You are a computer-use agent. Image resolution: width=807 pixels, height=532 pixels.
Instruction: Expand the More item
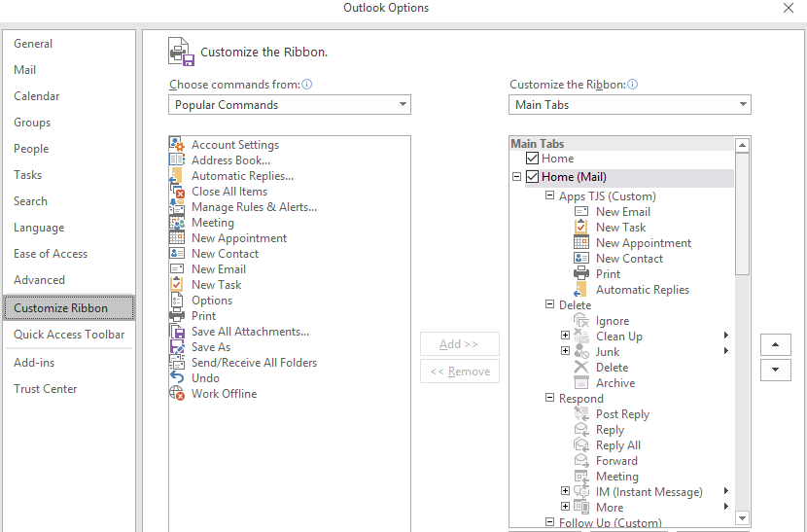point(565,507)
